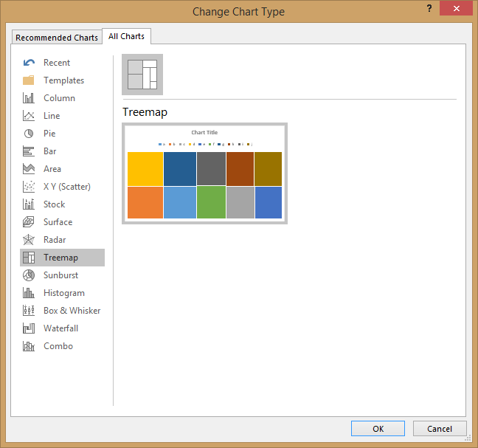The width and height of the screenshot is (478, 448).
Task: Click the Waterfall chart icon
Action: [29, 328]
